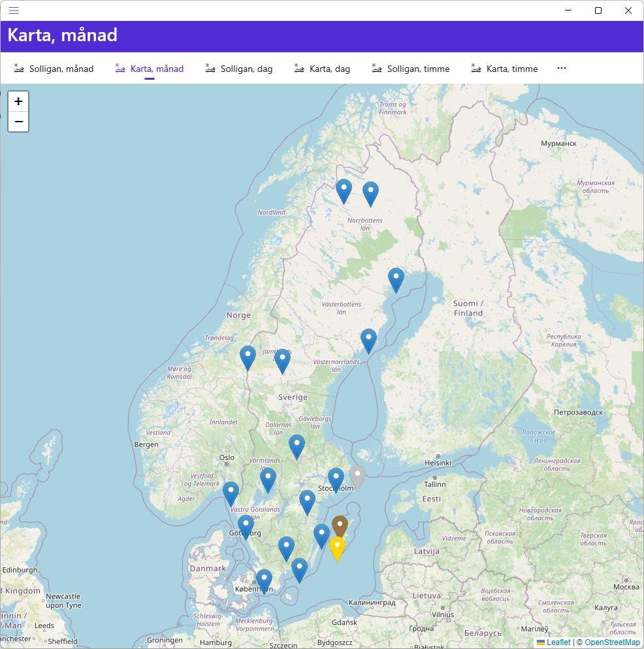This screenshot has height=649, width=644.
Task: Click the Karta, månad tab icon
Action: coord(120,68)
